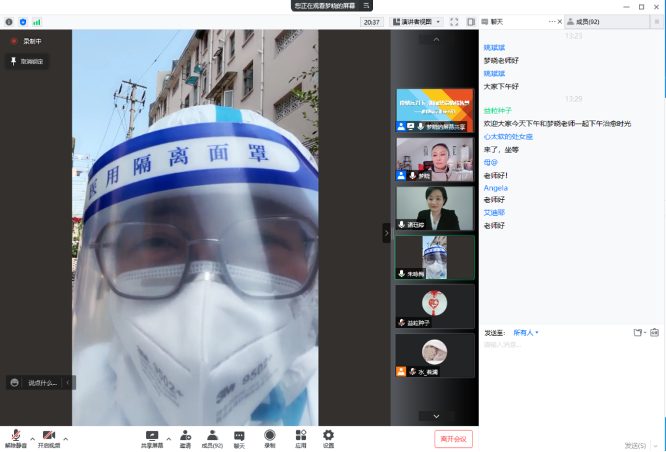The height and width of the screenshot is (452, 666).
Task: Click the network signal status icon
Action: [x=37, y=21]
